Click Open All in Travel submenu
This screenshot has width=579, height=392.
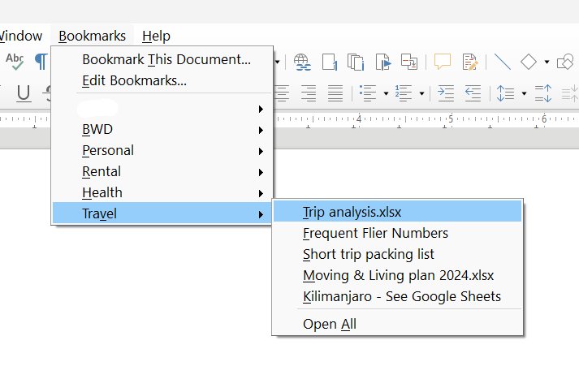click(329, 324)
